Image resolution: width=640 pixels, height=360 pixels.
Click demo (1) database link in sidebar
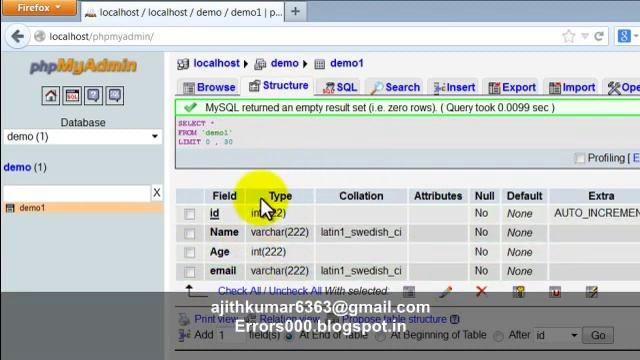tap(25, 167)
